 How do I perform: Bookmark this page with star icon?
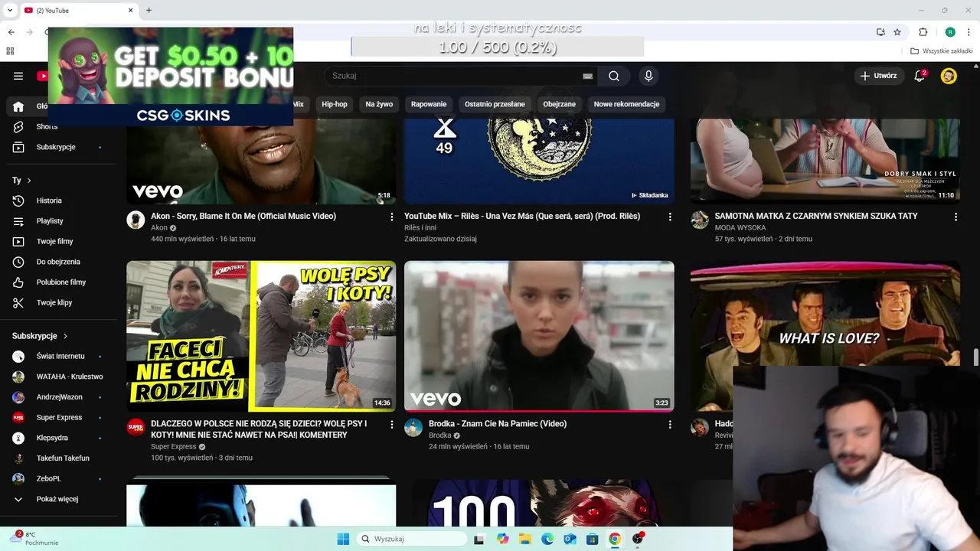(897, 32)
